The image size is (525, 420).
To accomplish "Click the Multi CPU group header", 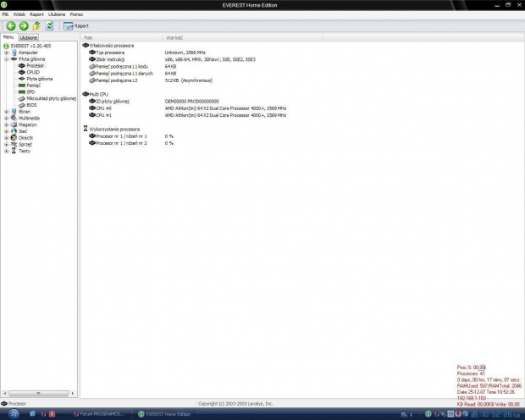I will pos(96,94).
